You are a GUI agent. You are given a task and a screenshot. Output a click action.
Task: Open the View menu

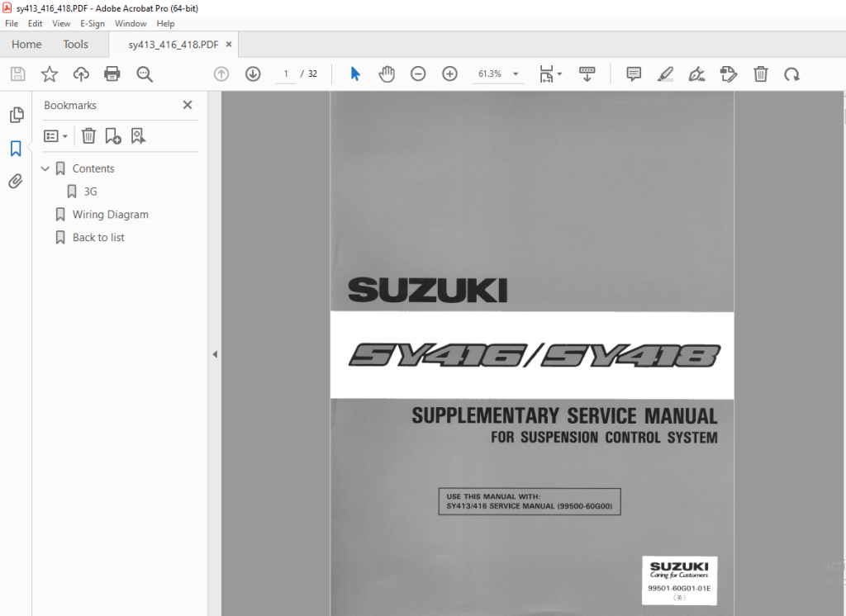[x=61, y=24]
